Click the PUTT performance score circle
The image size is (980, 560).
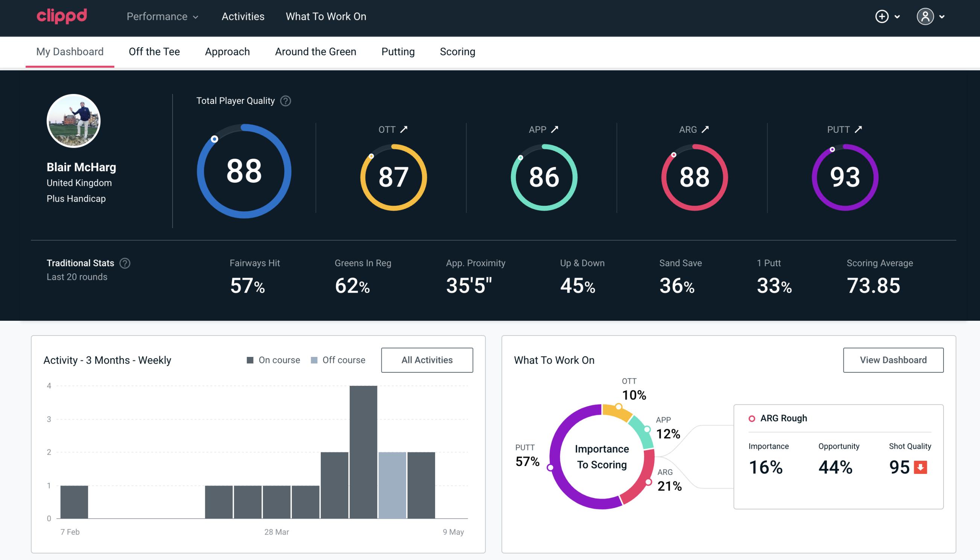(845, 176)
